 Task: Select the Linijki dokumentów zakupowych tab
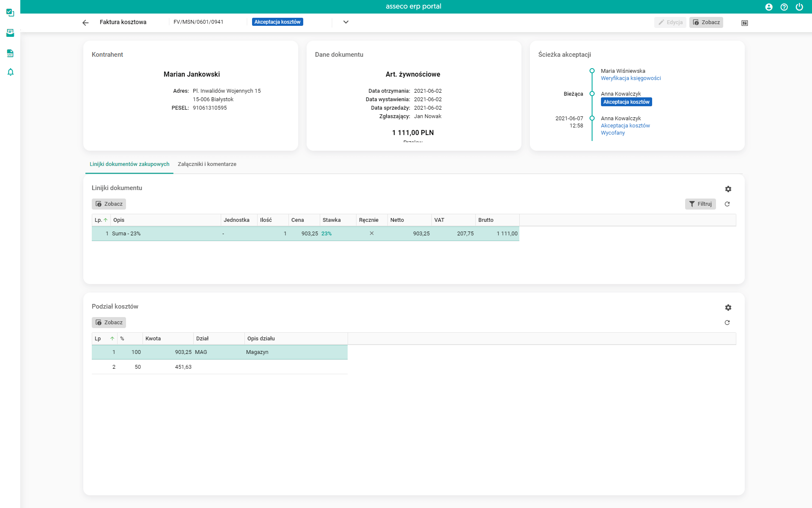tap(129, 164)
